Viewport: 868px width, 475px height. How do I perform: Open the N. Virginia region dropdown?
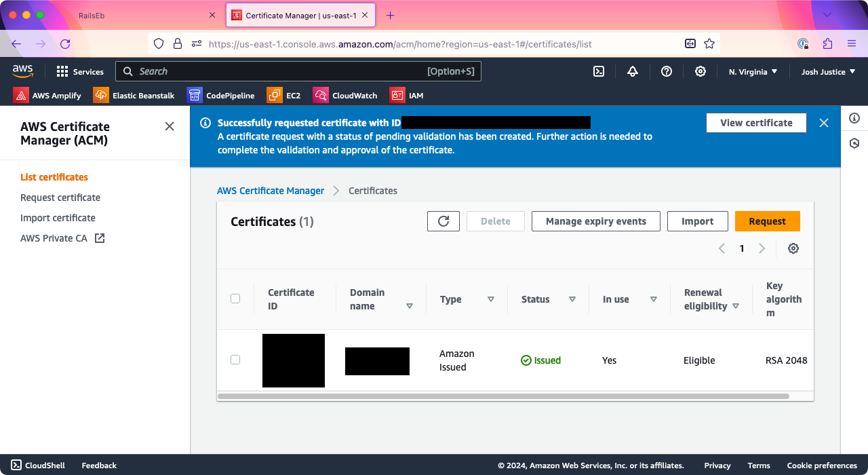click(753, 71)
